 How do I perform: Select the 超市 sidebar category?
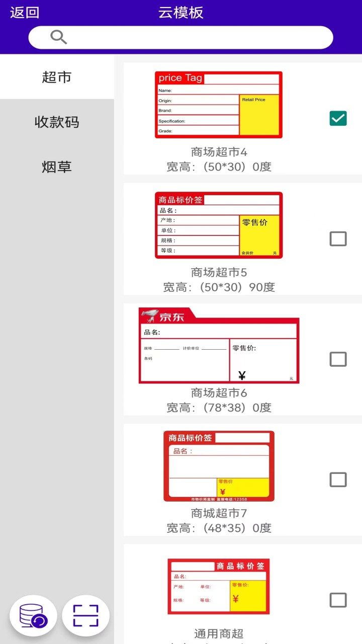(57, 77)
